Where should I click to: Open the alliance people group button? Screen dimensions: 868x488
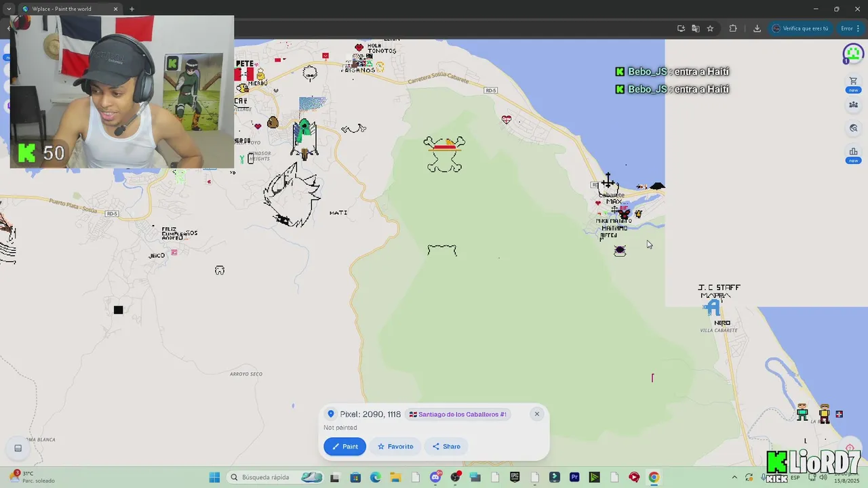[853, 105]
